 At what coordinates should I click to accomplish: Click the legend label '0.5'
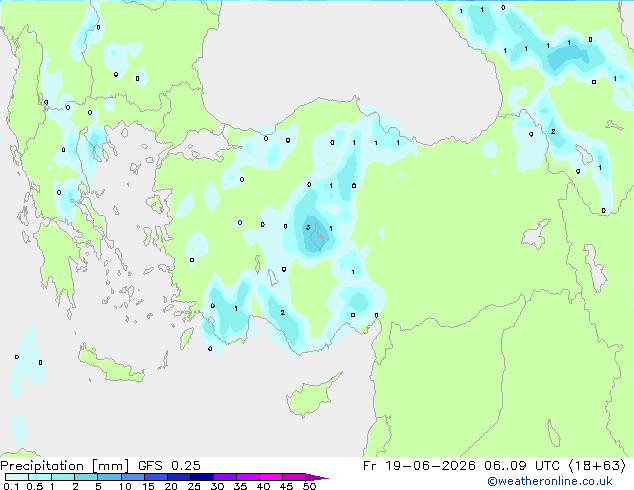[35, 486]
